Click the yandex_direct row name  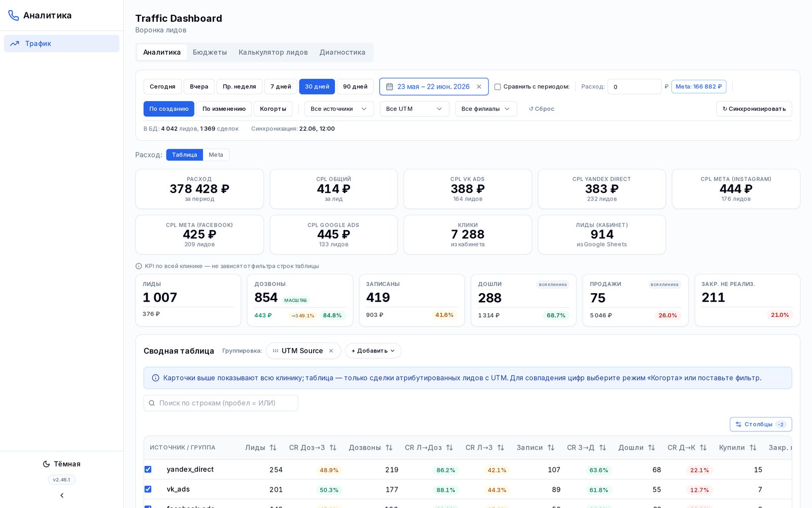coord(190,469)
